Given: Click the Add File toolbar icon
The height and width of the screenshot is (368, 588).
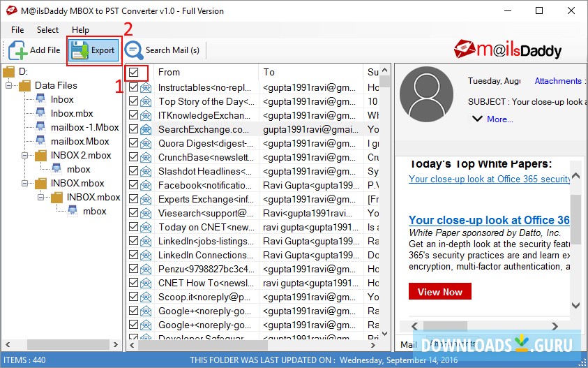Looking at the screenshot, I should pyautogui.click(x=17, y=50).
